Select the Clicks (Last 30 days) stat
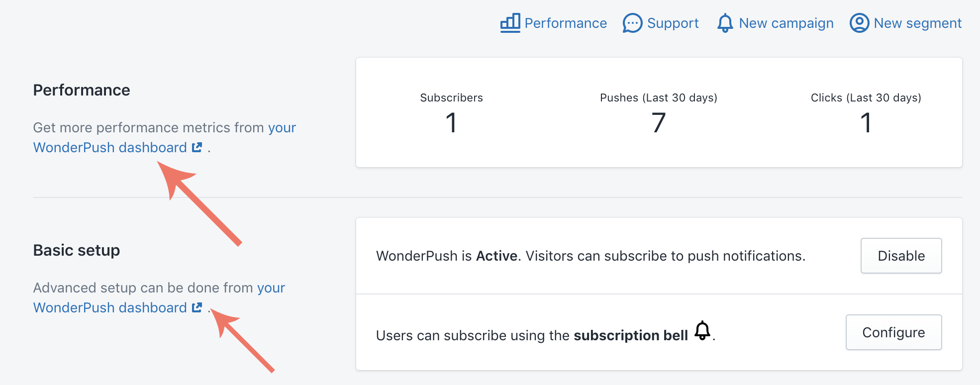Viewport: 980px width, 385px height. click(866, 113)
